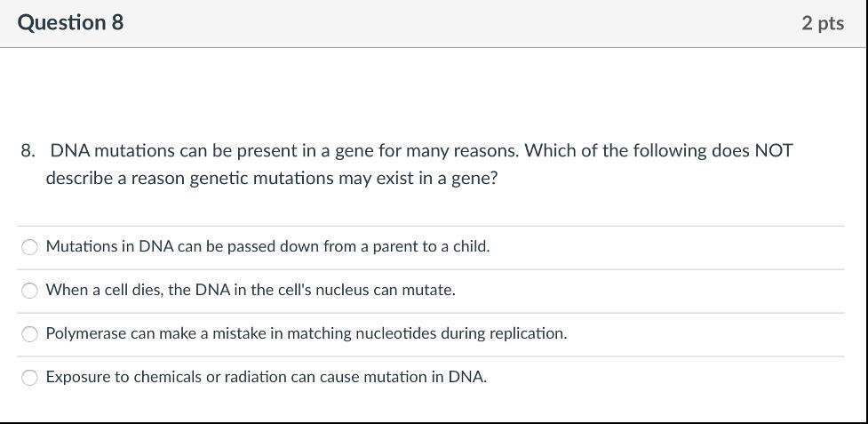Image resolution: width=868 pixels, height=424 pixels.
Task: Choose the 'When a cell dies' radio button
Action: pos(30,291)
